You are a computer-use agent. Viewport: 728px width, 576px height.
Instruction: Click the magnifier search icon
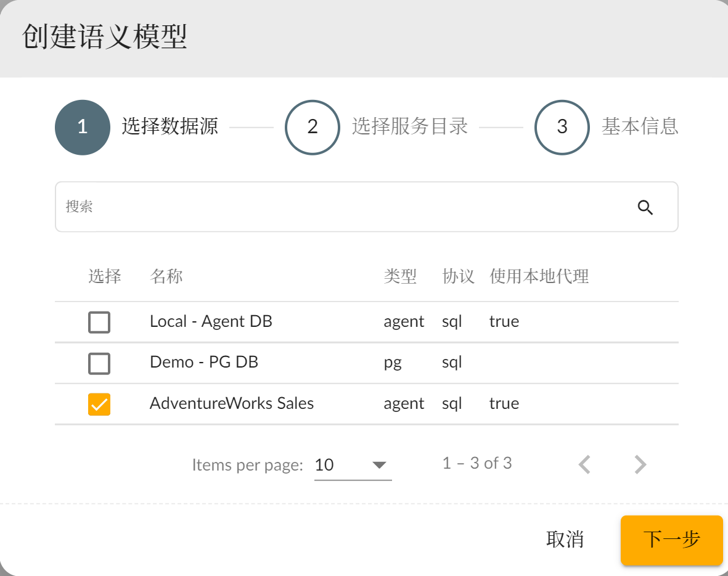click(x=645, y=207)
